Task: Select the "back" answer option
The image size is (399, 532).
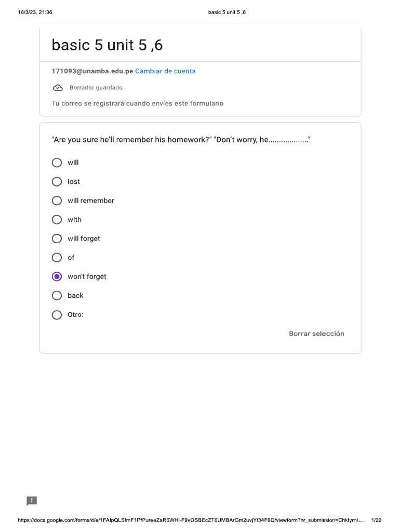Action: coord(57,296)
